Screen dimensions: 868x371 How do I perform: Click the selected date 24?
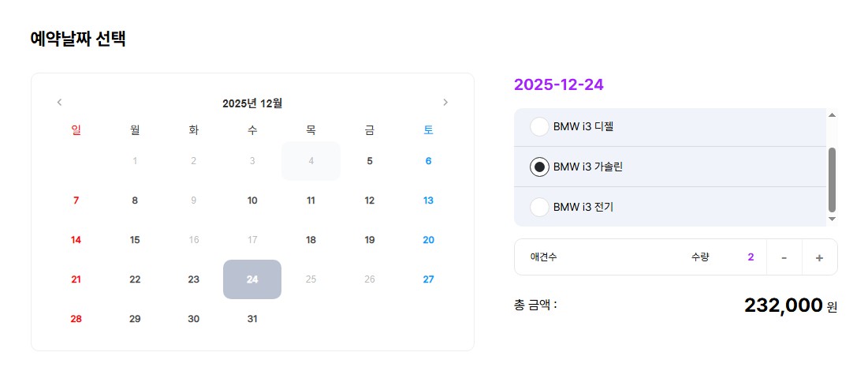252,279
